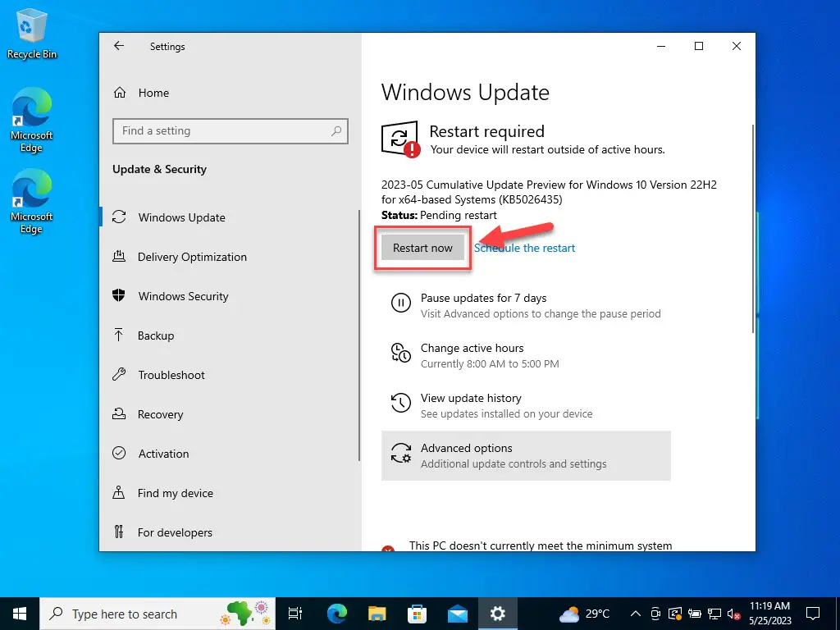Open Microsoft Store from the taskbar
Screen dimensions: 840x630
pyautogui.click(x=418, y=614)
